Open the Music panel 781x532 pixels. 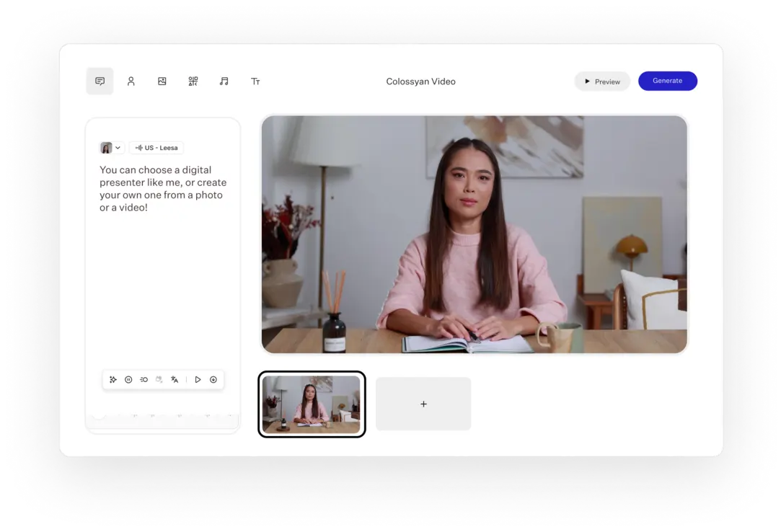click(224, 81)
